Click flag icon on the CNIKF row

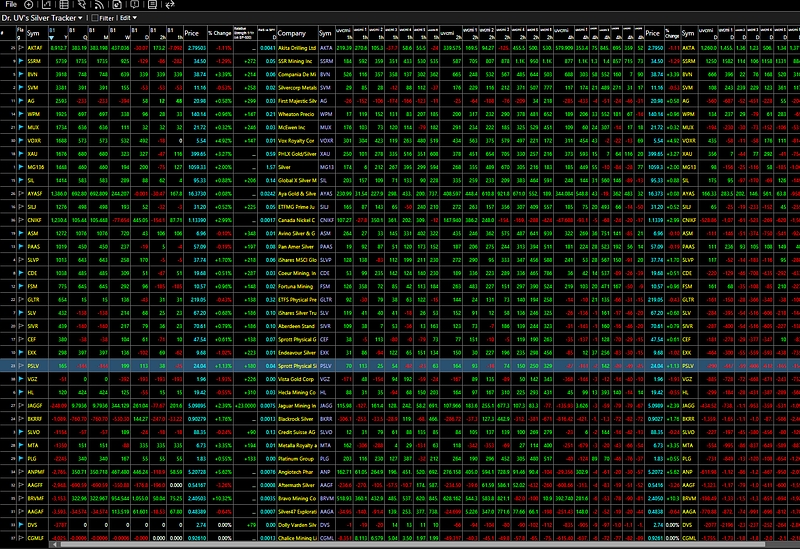coord(21,220)
